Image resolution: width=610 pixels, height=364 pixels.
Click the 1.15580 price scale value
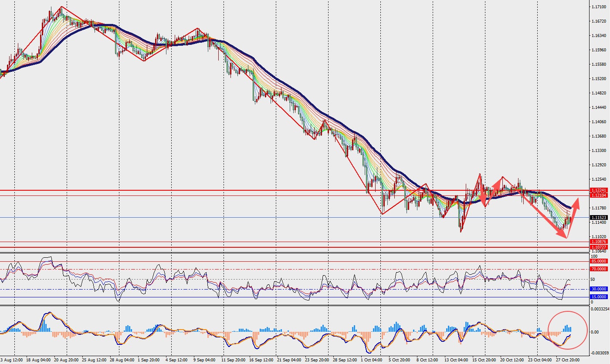pos(598,64)
